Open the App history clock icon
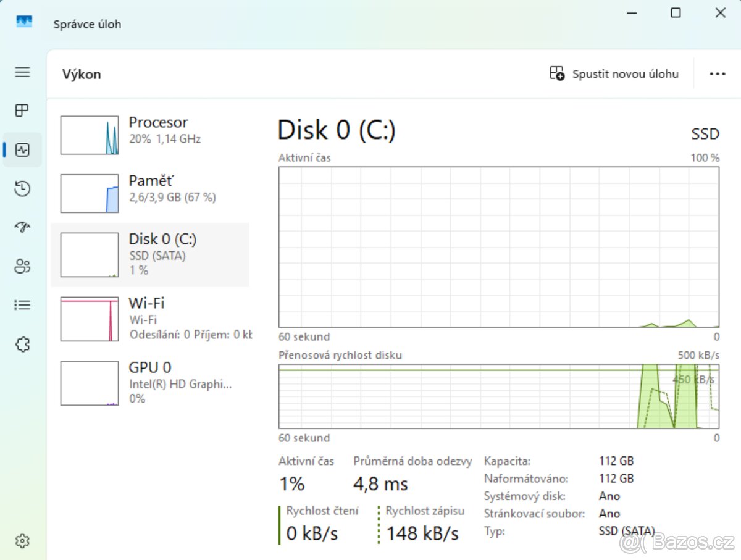This screenshot has width=741, height=560. (x=22, y=189)
